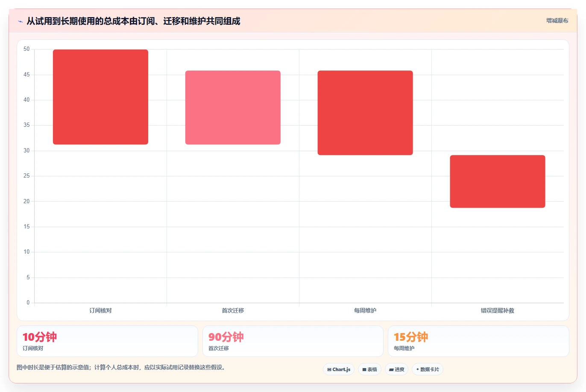Select the Chart.js chip

339,369
